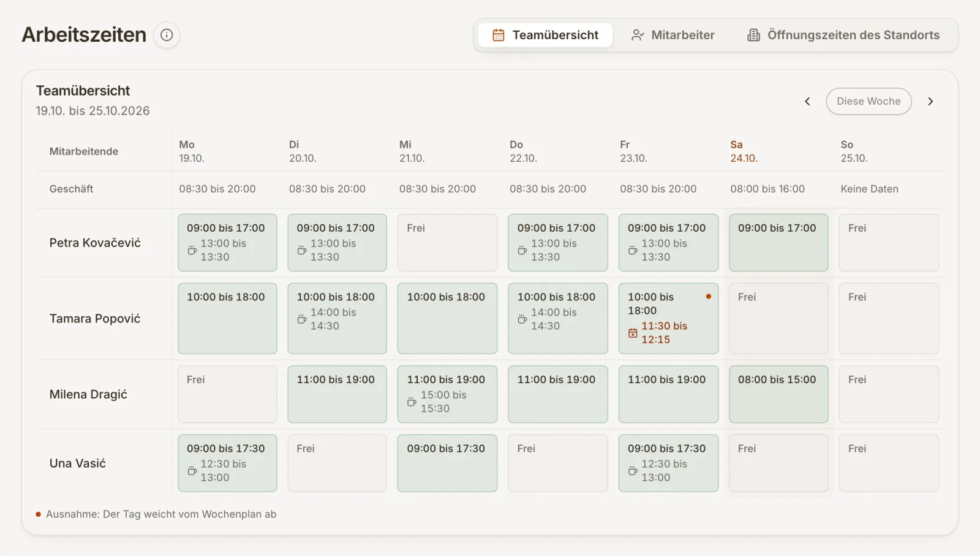This screenshot has height=556, width=980.
Task: Click the break coffee icon in Una's Monday shift
Action: click(x=192, y=471)
